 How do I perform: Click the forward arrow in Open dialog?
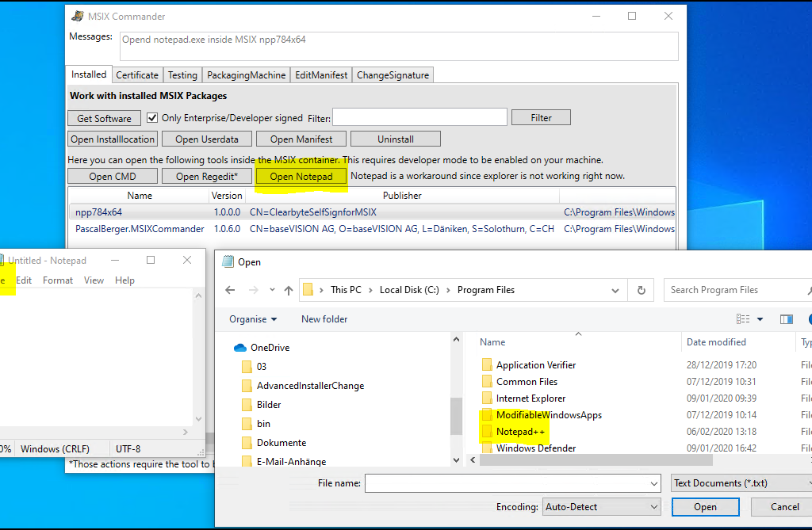[x=253, y=290]
